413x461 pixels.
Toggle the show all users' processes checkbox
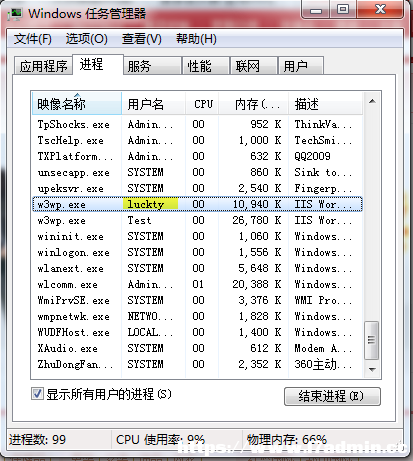[x=37, y=394]
